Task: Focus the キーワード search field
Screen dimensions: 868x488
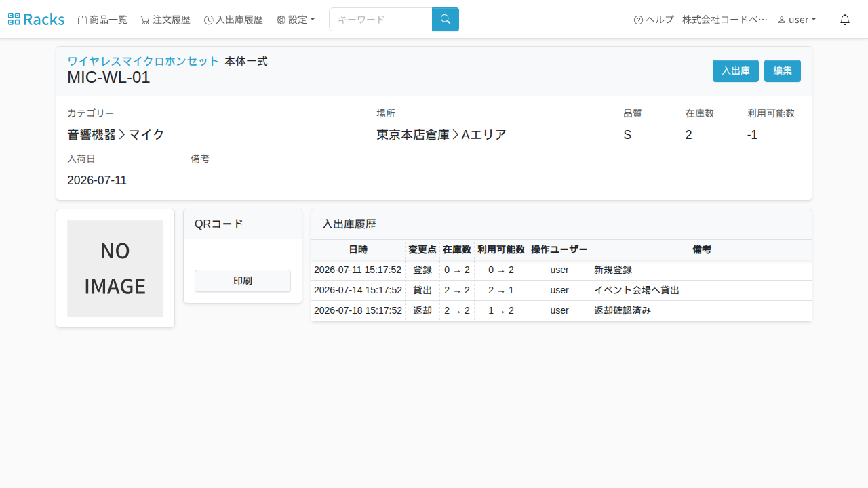Action: coord(380,19)
